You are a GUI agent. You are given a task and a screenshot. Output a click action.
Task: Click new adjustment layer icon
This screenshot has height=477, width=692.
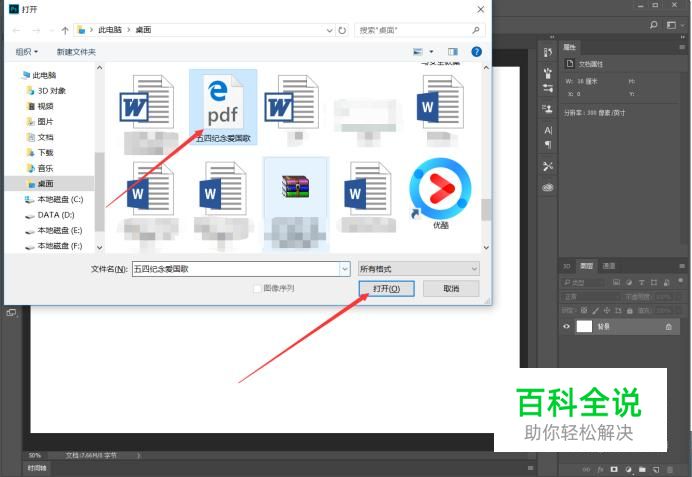pos(628,469)
